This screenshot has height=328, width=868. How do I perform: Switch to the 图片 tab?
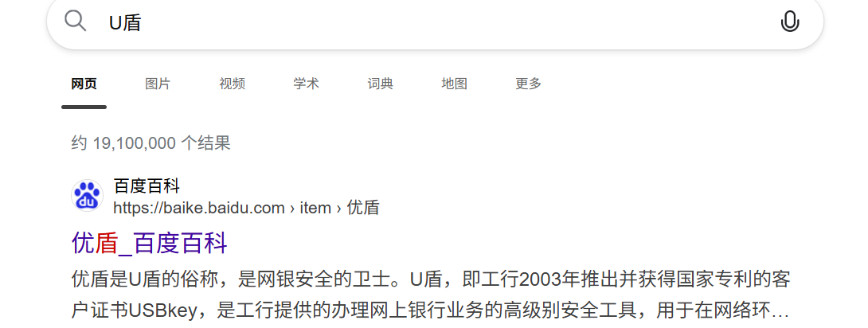(158, 84)
